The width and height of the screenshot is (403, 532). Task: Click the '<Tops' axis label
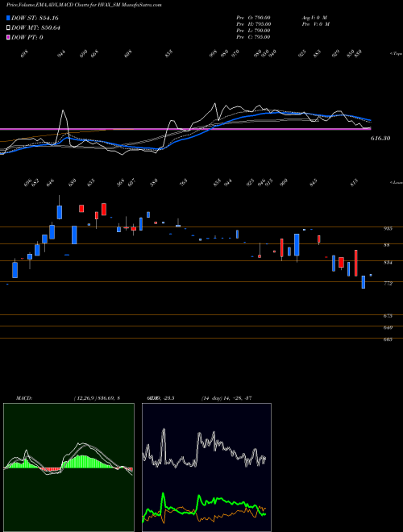(x=396, y=54)
